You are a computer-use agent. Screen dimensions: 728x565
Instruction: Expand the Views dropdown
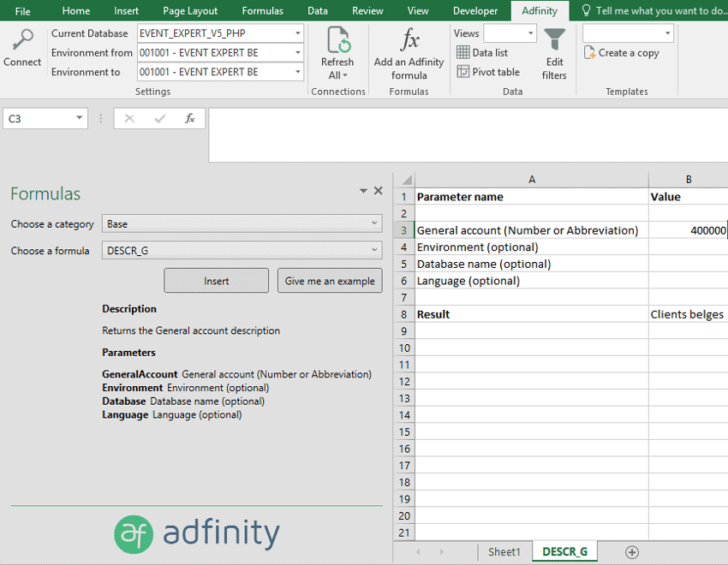(x=530, y=33)
